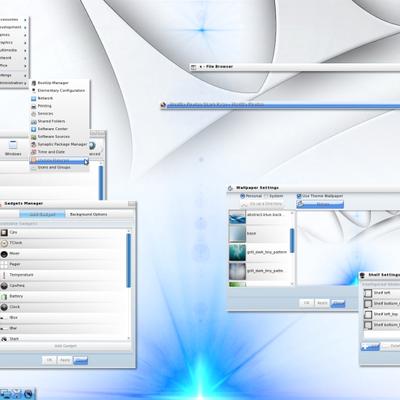Open Administration category in main menu

click(x=14, y=83)
